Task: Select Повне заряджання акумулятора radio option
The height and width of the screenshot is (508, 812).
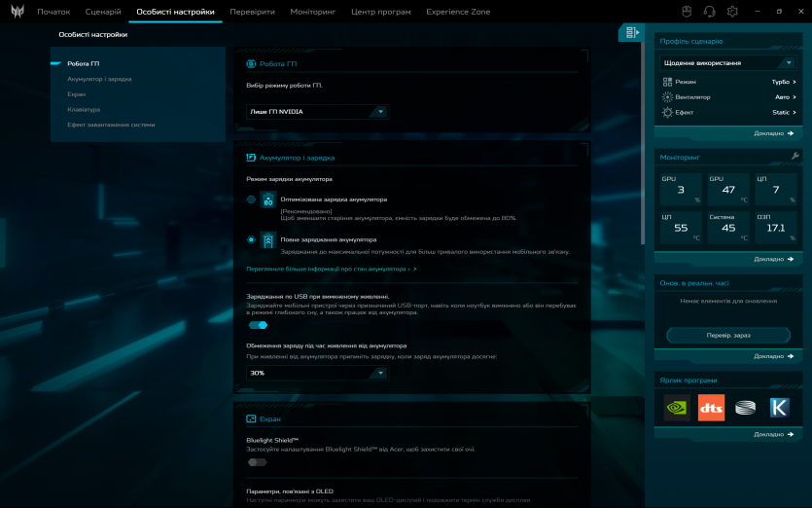Action: coord(251,239)
